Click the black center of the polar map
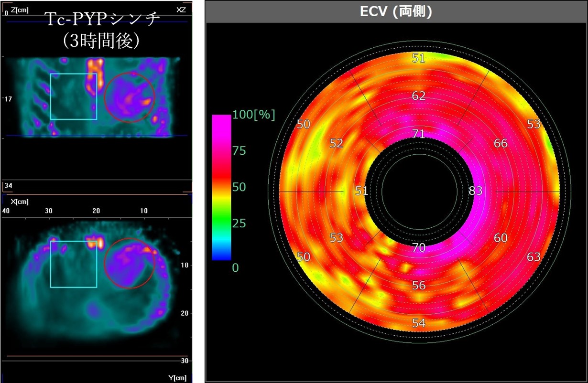Viewport: 588px width, 383px height. point(419,191)
